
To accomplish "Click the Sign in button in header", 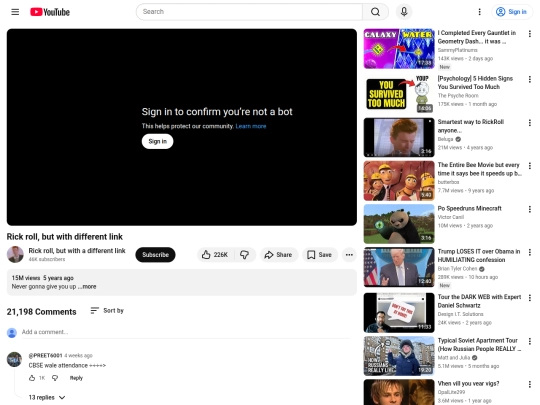I will tap(511, 12).
